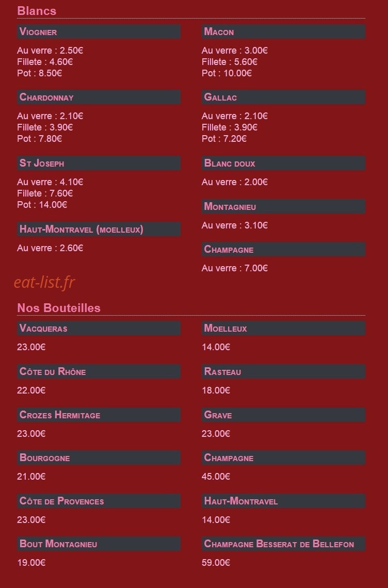Click the Bourgogne heading bar
The image size is (388, 588).
coord(99,458)
